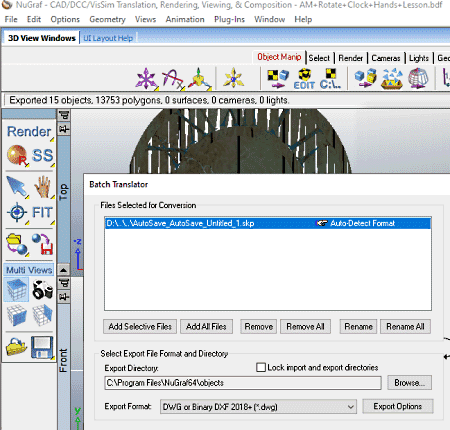Select the Lights toolbar tab

click(419, 58)
